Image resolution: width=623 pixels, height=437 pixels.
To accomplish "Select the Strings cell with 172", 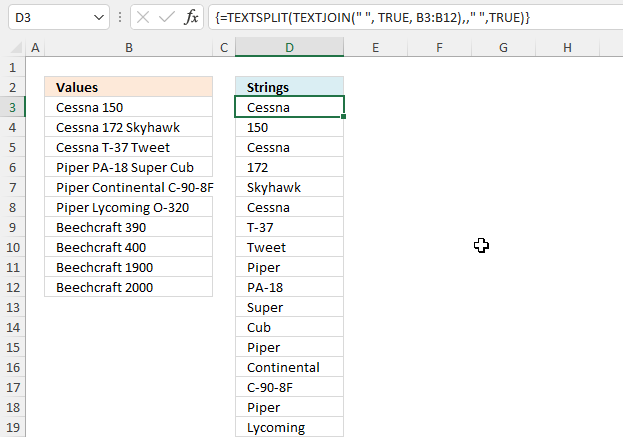I will coord(289,167).
